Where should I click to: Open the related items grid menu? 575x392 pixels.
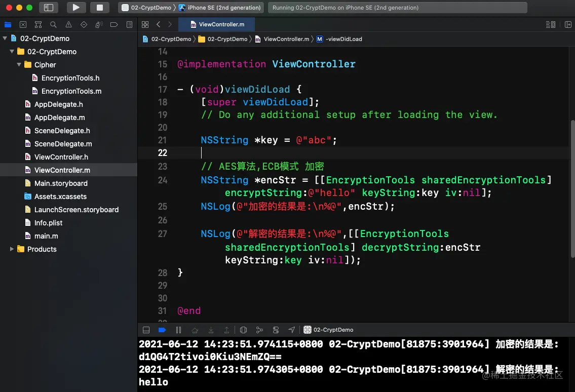(145, 25)
